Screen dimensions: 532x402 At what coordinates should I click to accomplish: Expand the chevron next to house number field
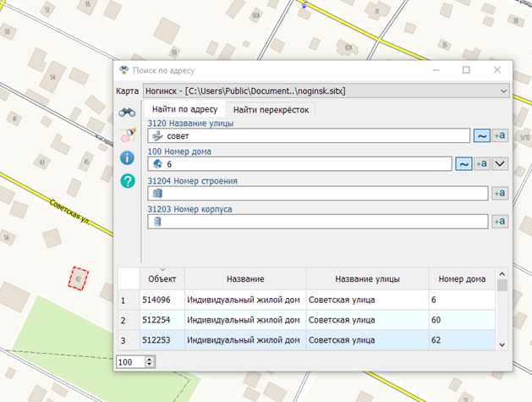[x=499, y=164]
